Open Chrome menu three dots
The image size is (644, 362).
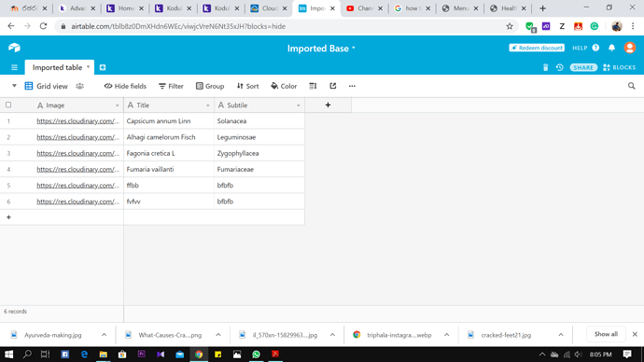[x=633, y=26]
